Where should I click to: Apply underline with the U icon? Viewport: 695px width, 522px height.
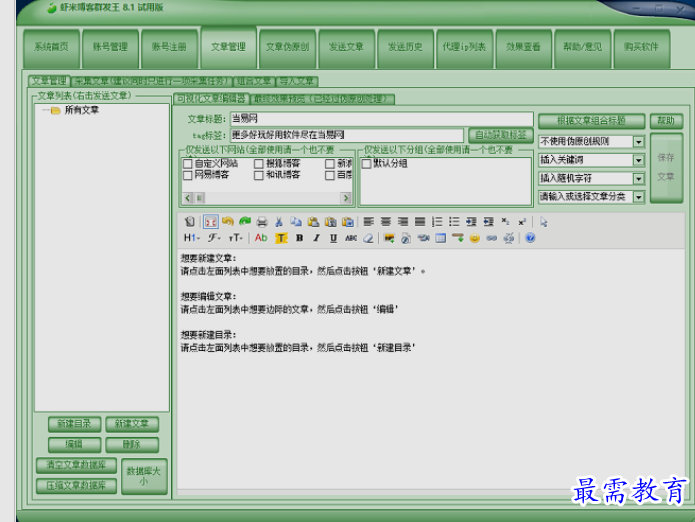333,238
